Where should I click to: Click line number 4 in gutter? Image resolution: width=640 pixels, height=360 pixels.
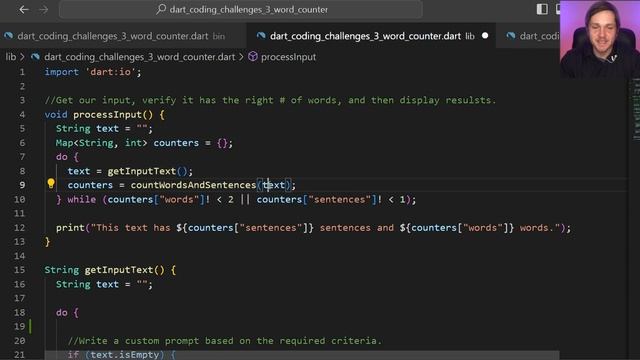tap(22, 114)
